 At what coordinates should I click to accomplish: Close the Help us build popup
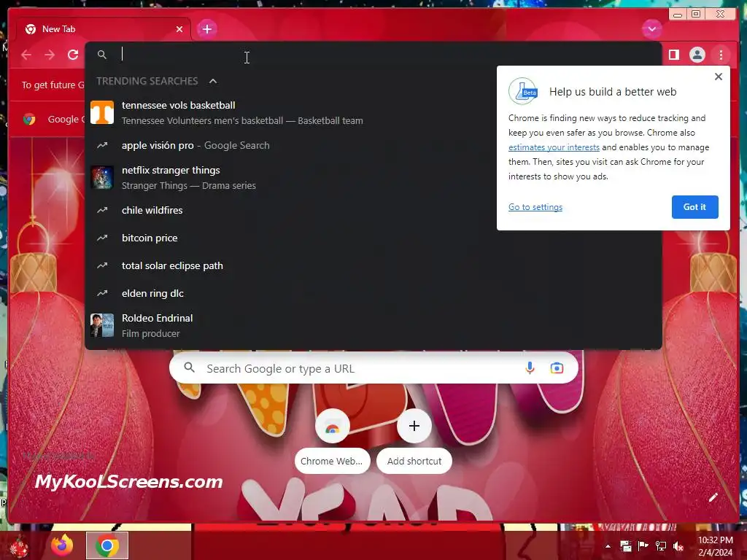point(719,77)
